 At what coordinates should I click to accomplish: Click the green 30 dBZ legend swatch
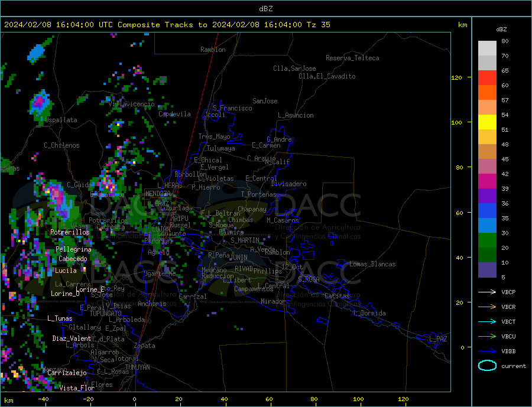[x=487, y=240]
